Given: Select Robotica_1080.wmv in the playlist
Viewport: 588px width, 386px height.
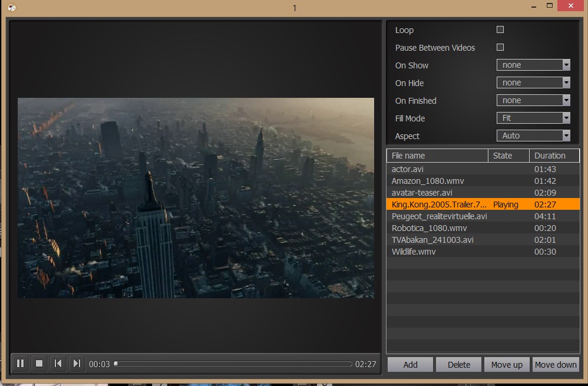Looking at the screenshot, I should pyautogui.click(x=483, y=228).
